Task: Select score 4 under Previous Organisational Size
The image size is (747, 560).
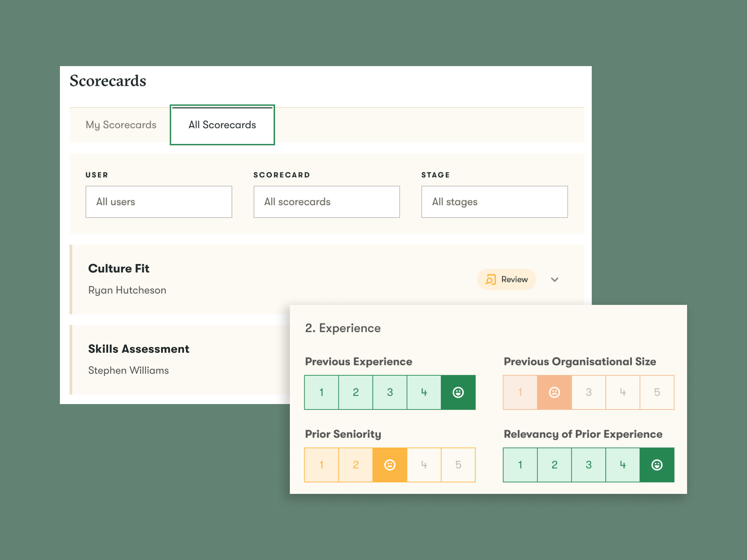Action: click(622, 392)
